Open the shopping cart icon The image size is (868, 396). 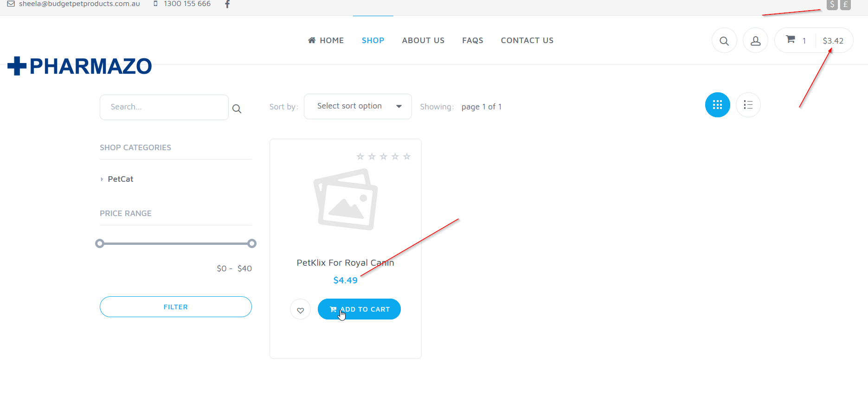(791, 39)
